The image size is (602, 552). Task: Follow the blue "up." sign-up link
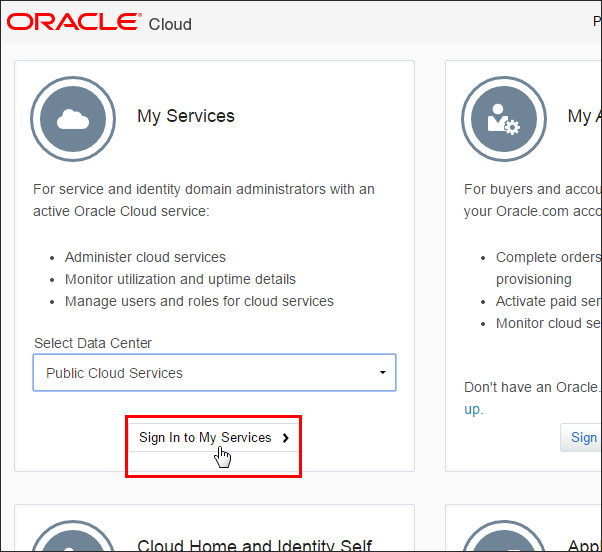[x=473, y=409]
